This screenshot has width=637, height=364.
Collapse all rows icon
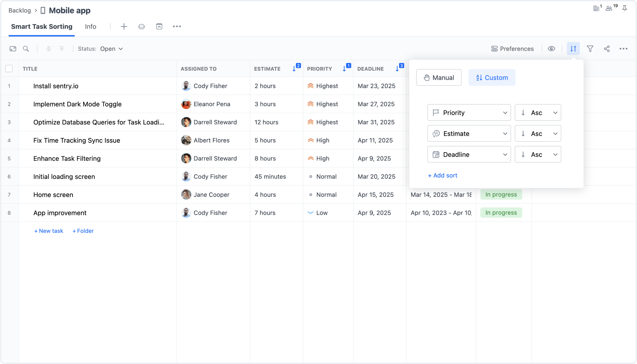[49, 49]
